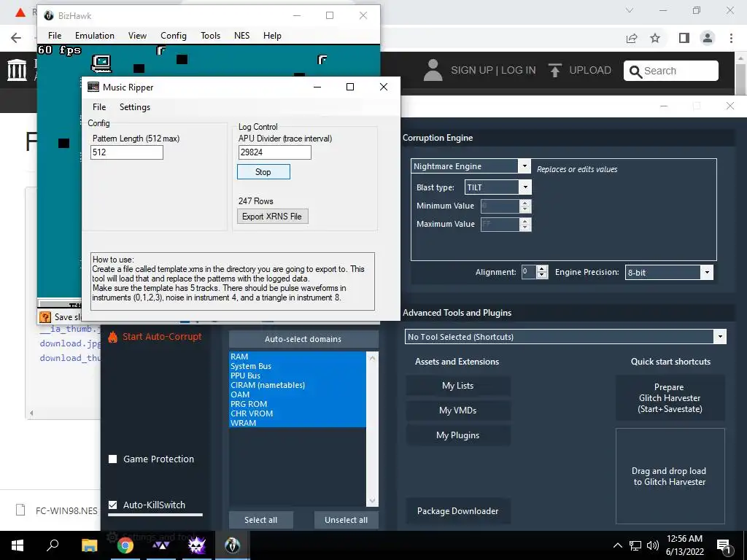Click the archive Search box
The height and width of the screenshot is (560, 747).
[x=671, y=71]
